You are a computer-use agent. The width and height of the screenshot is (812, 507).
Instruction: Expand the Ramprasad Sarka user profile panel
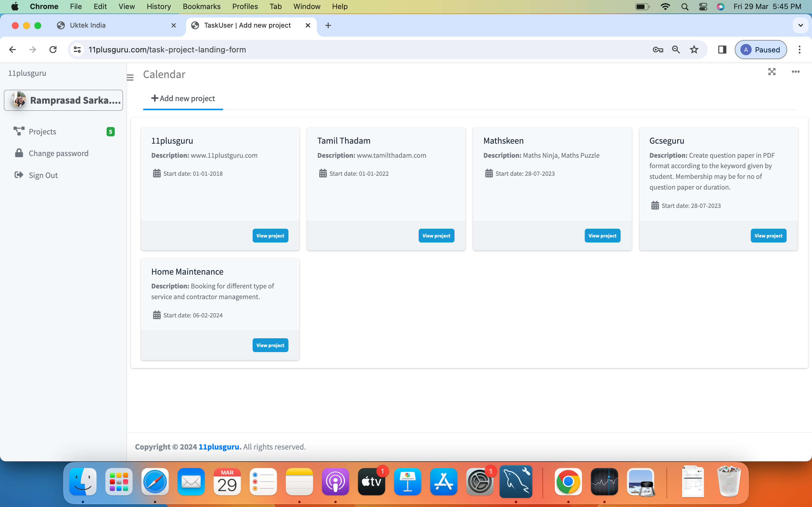coord(63,100)
